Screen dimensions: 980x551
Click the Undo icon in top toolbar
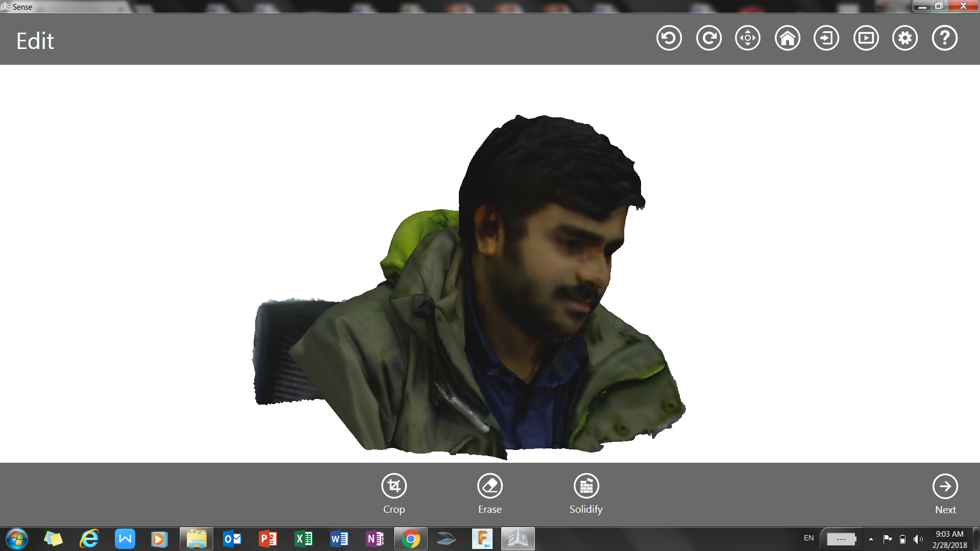pyautogui.click(x=669, y=38)
